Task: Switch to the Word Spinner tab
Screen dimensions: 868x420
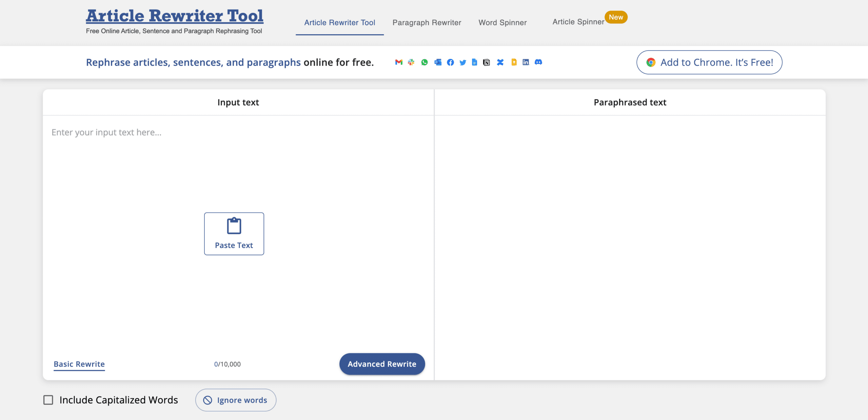Action: tap(502, 23)
